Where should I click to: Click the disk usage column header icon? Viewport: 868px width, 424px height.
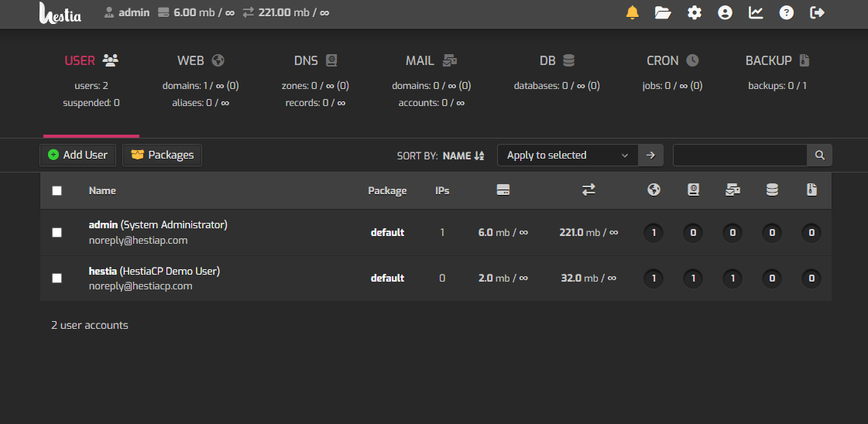(x=503, y=190)
